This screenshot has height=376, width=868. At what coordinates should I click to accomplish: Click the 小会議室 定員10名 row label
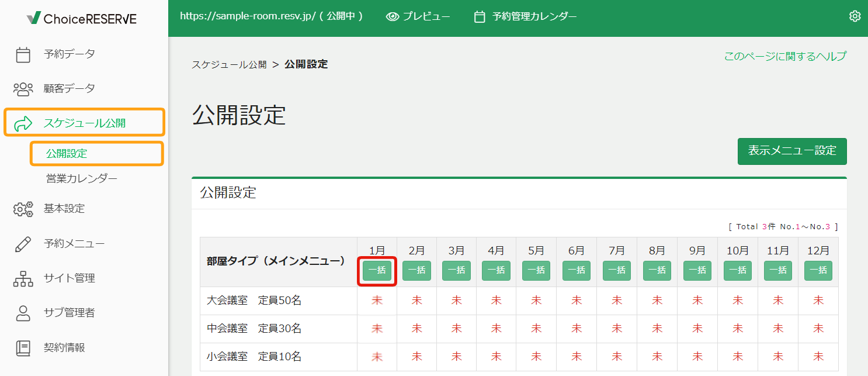pos(254,357)
